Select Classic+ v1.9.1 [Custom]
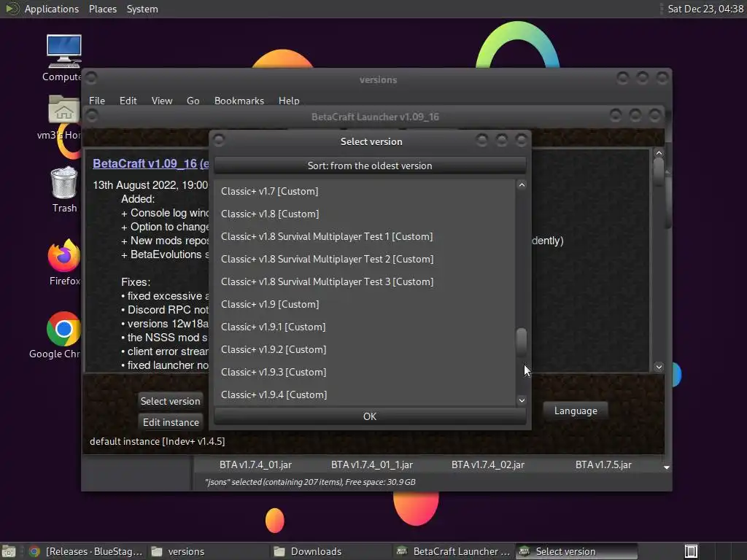Image resolution: width=747 pixels, height=560 pixels. click(x=365, y=327)
